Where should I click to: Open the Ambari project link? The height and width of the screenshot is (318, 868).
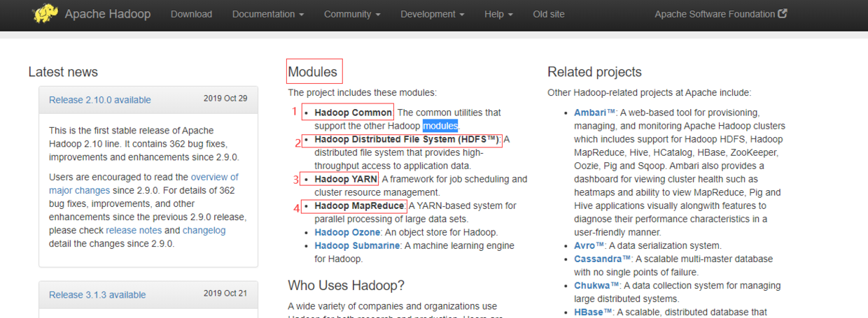point(595,113)
